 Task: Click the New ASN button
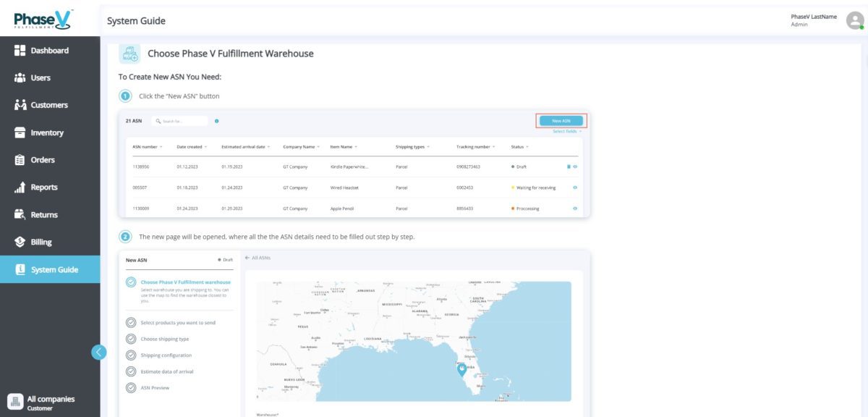coord(561,121)
